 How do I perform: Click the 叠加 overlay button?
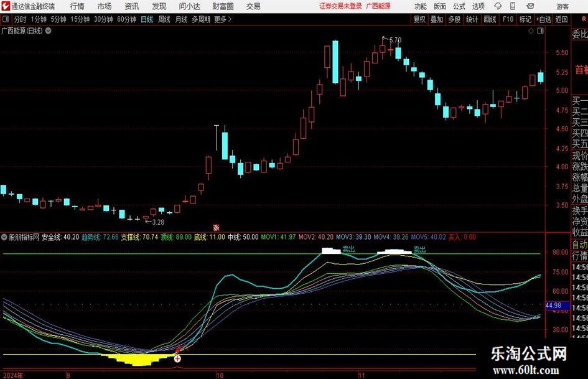point(437,19)
